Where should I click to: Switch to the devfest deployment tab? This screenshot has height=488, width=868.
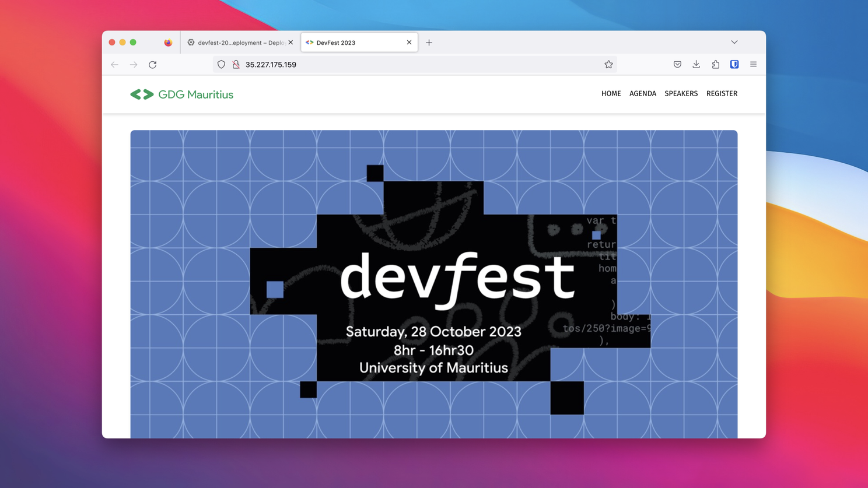(x=240, y=43)
